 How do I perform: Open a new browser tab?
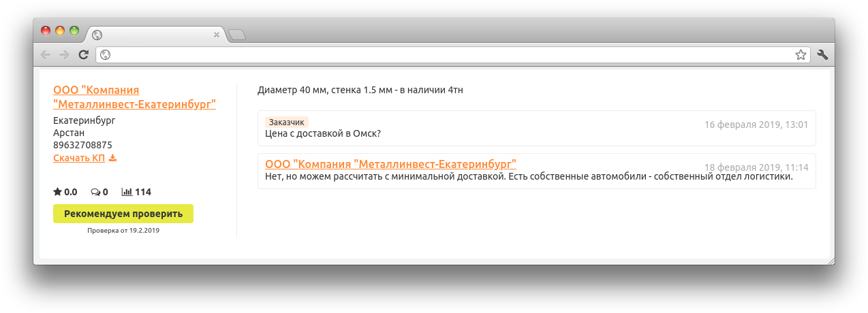tap(236, 35)
